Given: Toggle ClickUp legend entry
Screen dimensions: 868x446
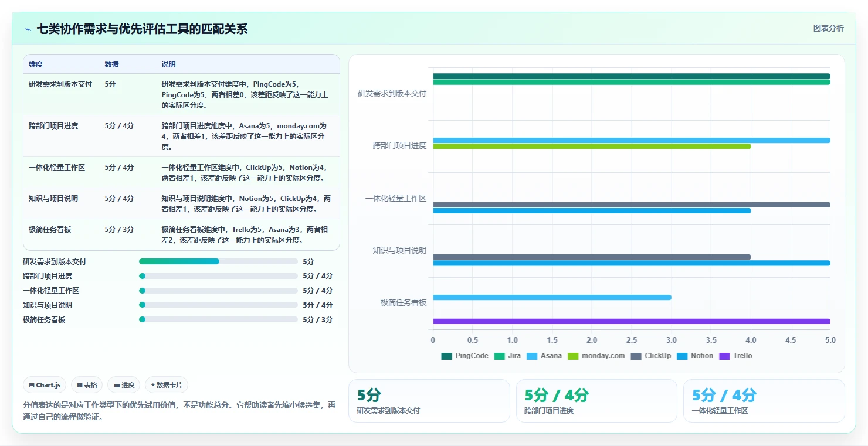Looking at the screenshot, I should [651, 356].
